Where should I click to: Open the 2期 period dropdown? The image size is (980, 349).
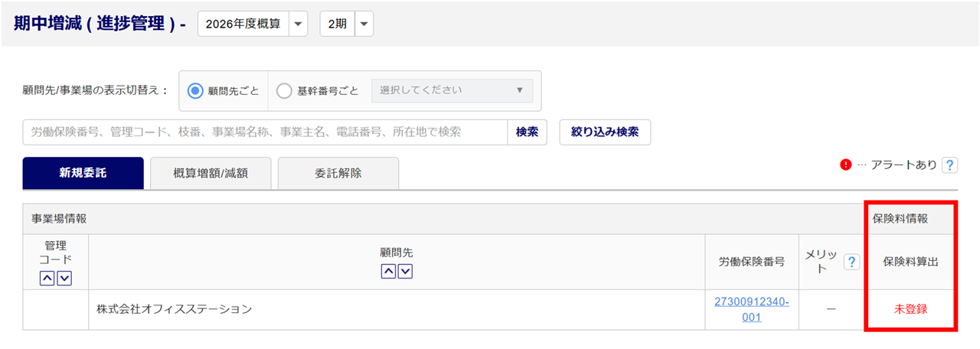tap(346, 24)
